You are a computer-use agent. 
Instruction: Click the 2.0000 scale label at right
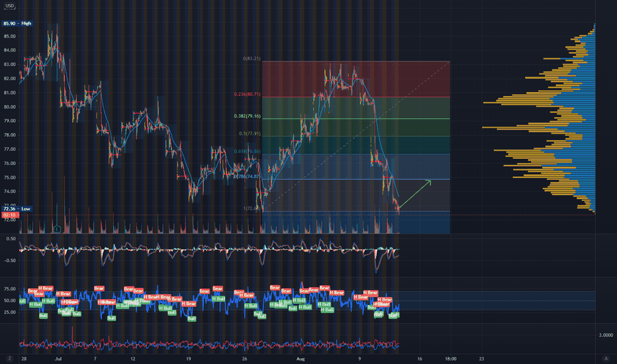606,335
